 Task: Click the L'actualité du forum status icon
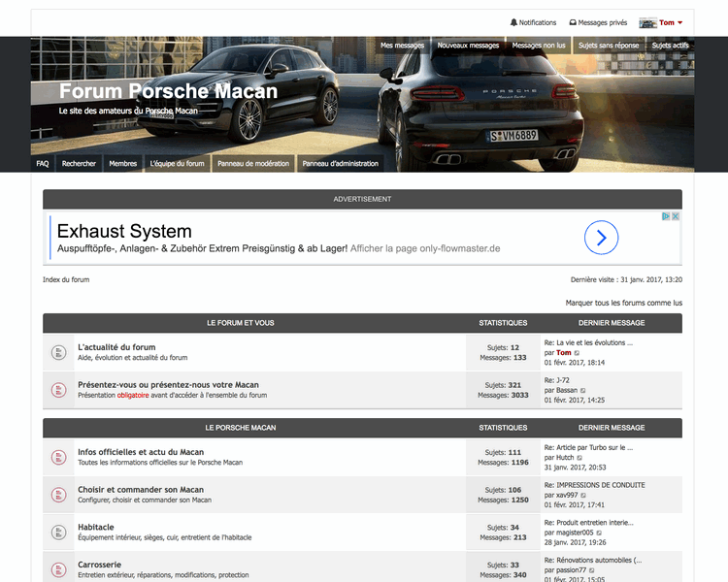(58, 352)
